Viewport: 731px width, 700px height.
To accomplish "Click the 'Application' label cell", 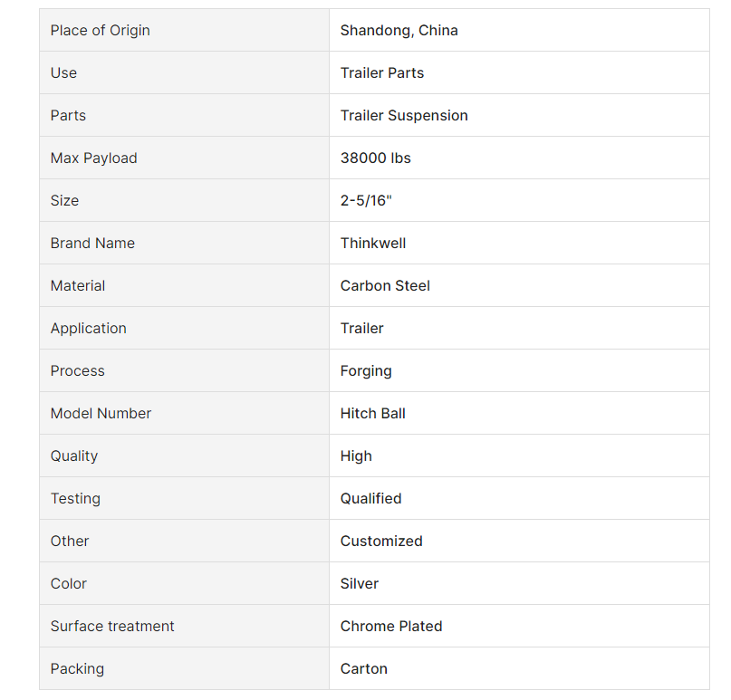I will tap(184, 328).
